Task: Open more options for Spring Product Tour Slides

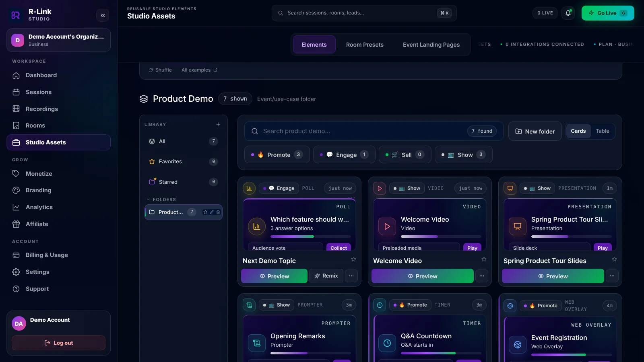Action: [x=612, y=276]
